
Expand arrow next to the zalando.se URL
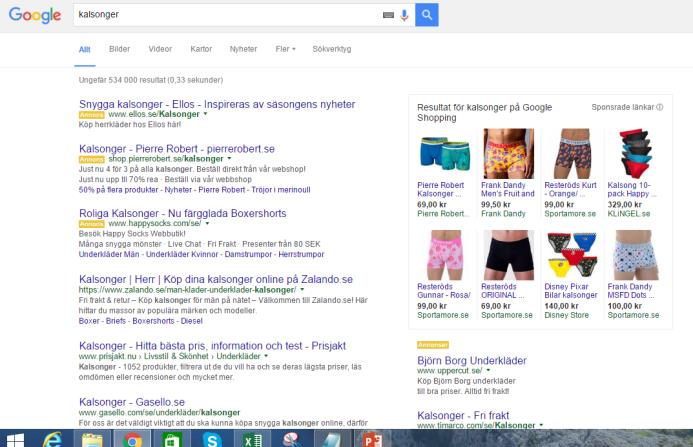pos(302,290)
